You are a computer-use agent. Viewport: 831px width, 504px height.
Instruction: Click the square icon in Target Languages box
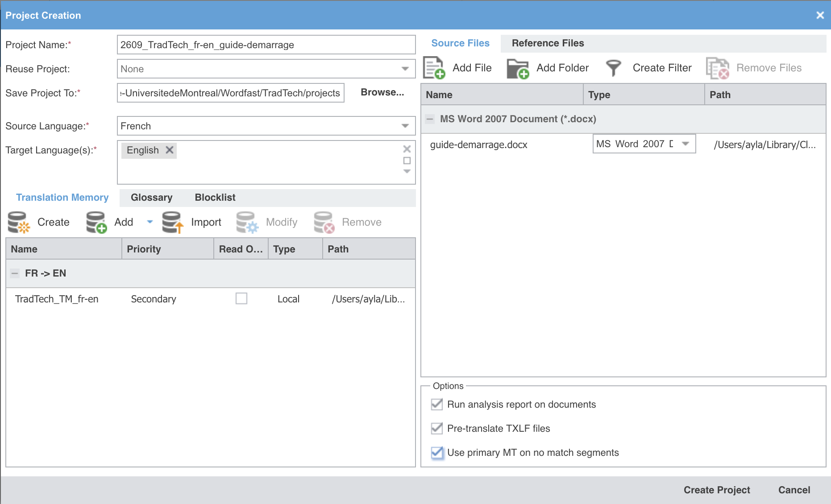[407, 161]
